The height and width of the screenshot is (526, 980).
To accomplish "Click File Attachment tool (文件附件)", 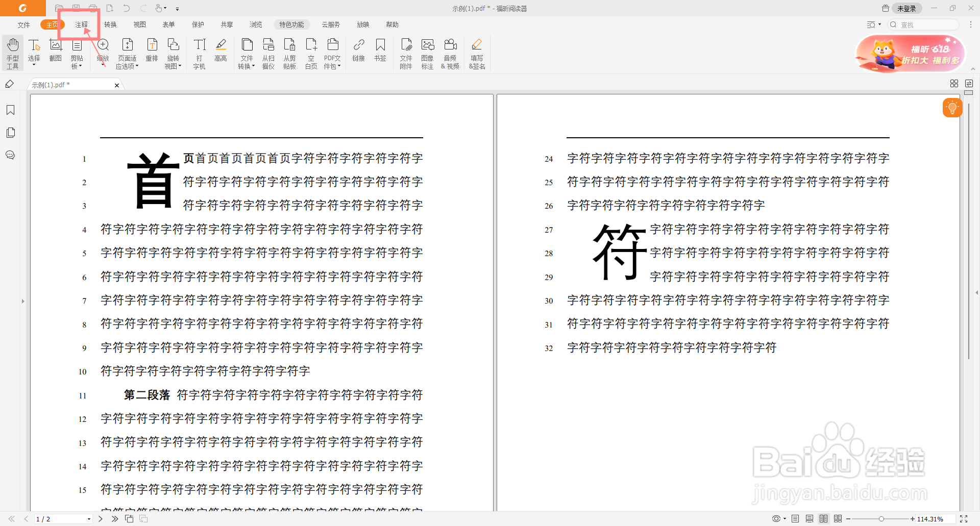I will click(x=406, y=53).
